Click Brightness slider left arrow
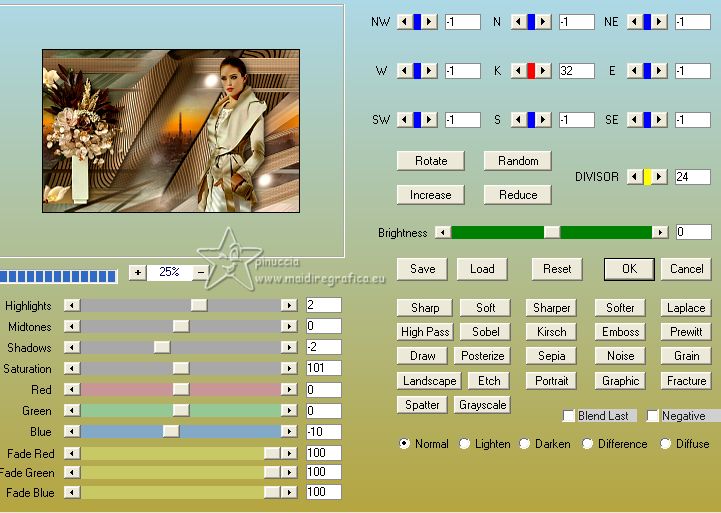The image size is (721, 513). 443,233
